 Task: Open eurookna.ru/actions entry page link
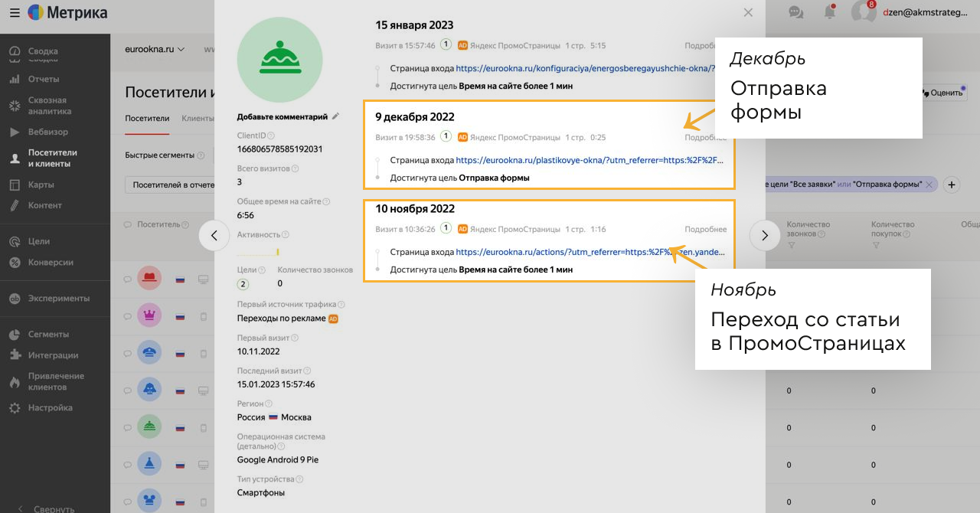tap(590, 252)
